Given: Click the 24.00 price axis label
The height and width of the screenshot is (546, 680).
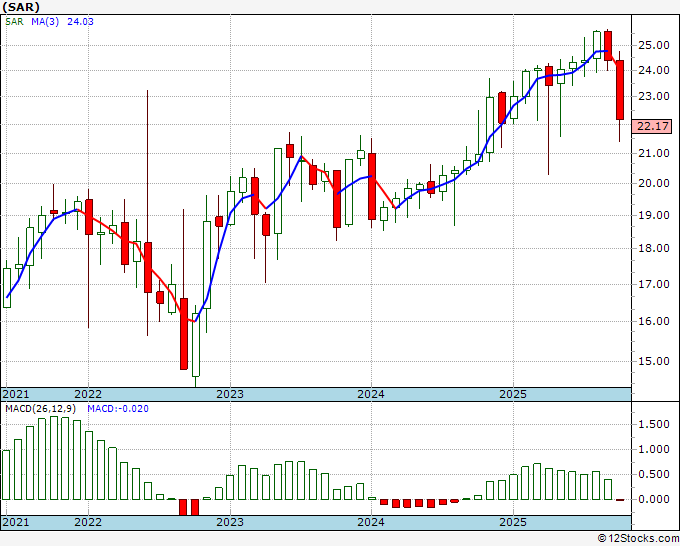Looking at the screenshot, I should (x=654, y=70).
